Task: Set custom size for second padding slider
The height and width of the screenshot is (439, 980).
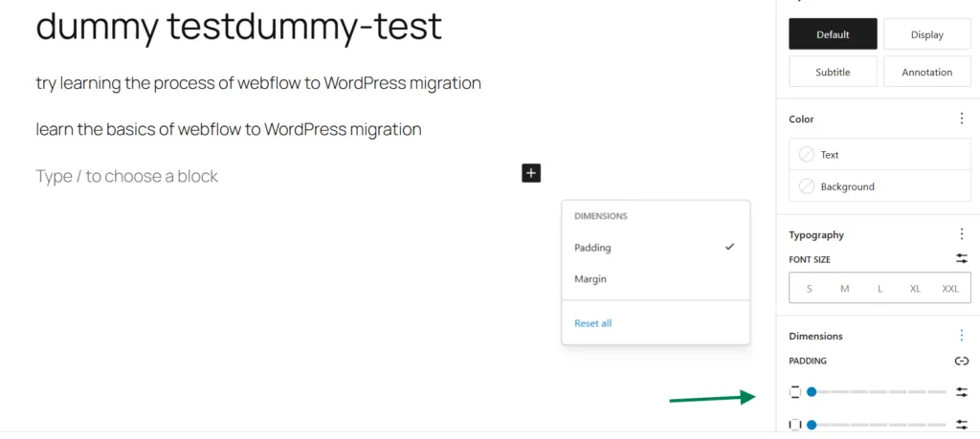Action: [961, 425]
